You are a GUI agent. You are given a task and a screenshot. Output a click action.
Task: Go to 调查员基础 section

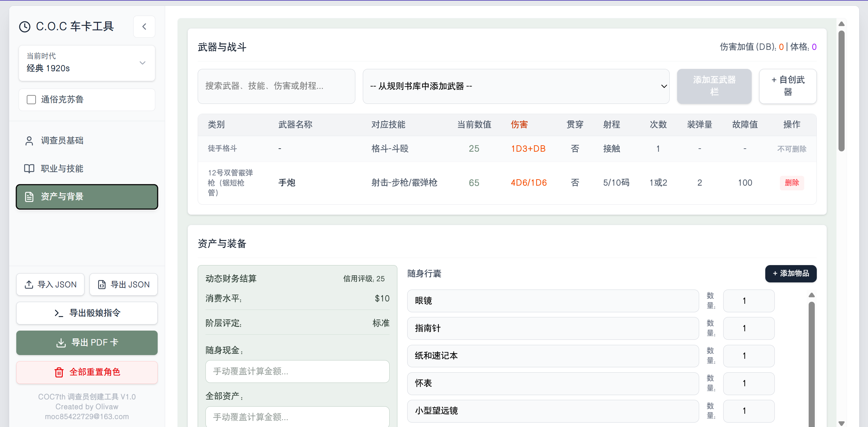point(87,141)
